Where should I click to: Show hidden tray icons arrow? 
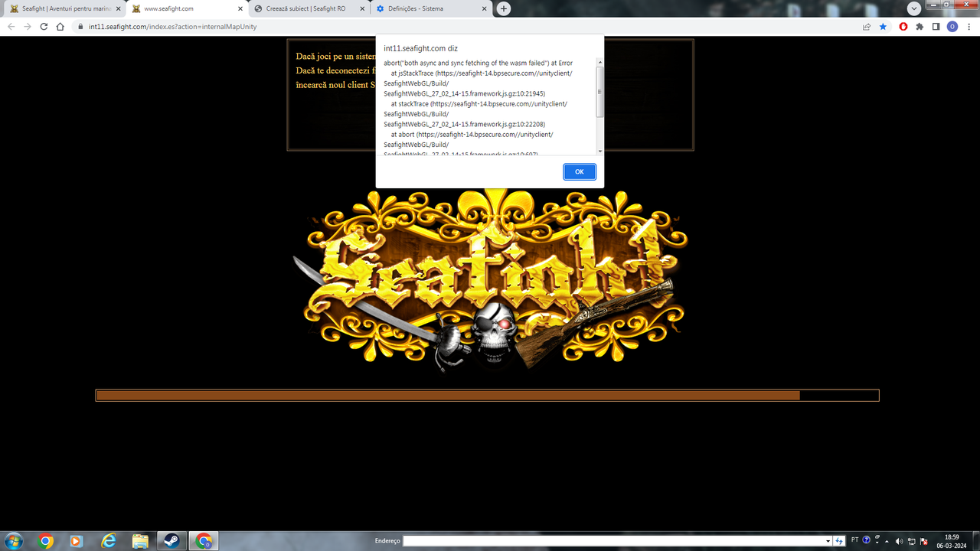pyautogui.click(x=888, y=541)
